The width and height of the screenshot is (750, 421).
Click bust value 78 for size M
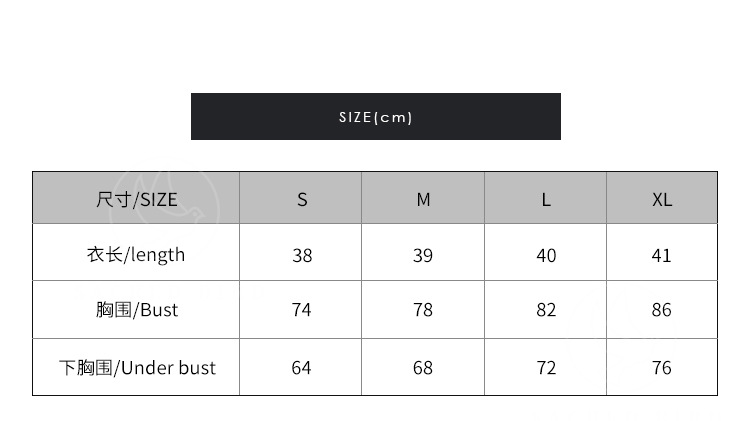tap(423, 310)
